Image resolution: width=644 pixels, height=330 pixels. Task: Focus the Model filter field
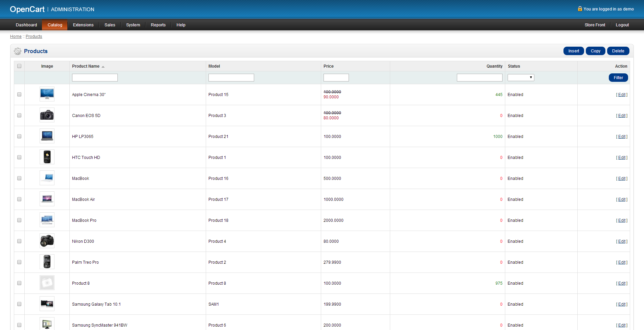tap(231, 77)
